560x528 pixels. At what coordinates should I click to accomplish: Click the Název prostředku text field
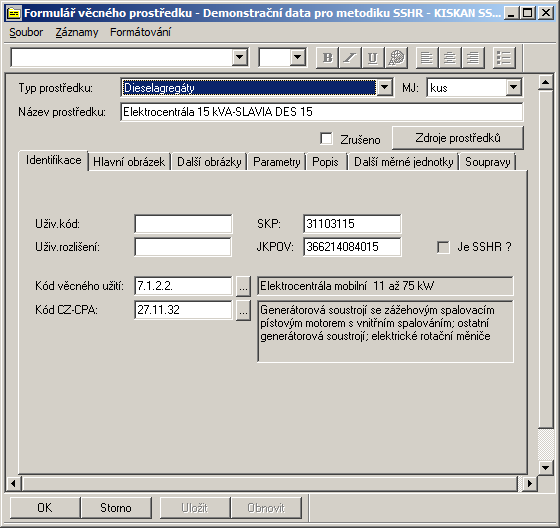pos(322,112)
